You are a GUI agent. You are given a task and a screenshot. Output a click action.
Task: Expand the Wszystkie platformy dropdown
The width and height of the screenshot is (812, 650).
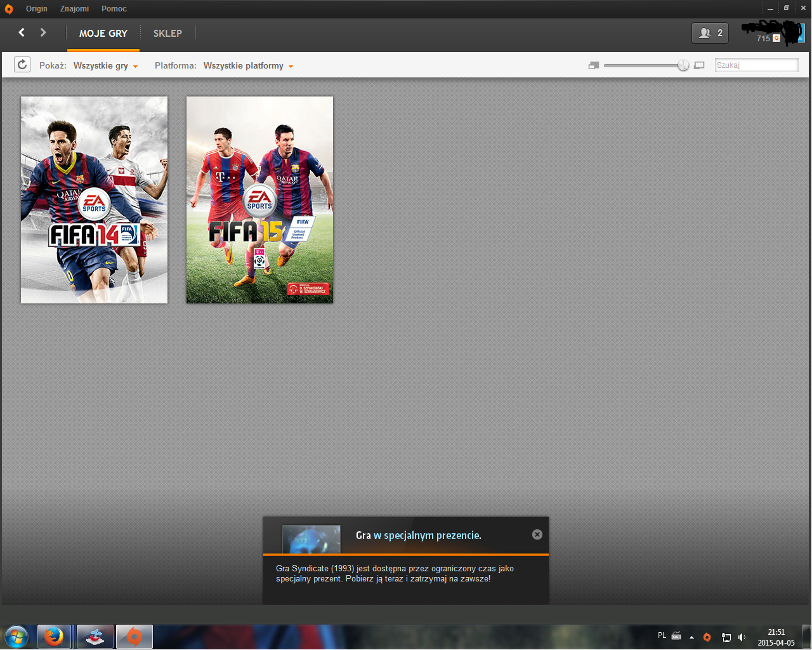[x=248, y=66]
